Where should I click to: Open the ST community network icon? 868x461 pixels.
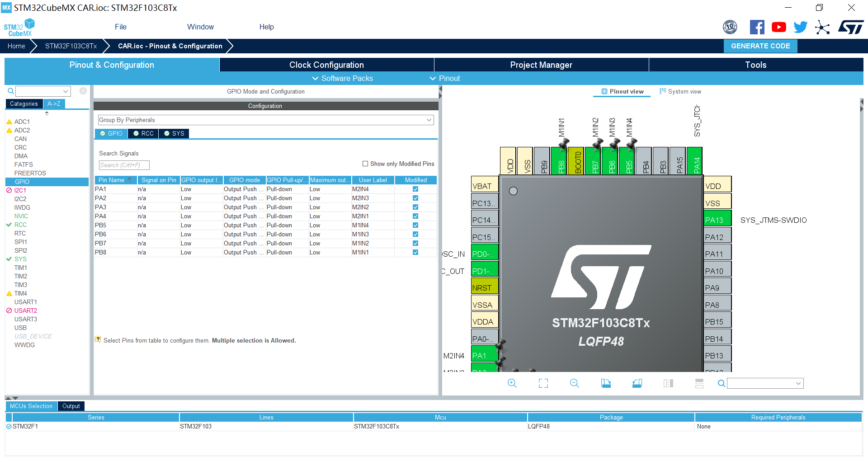[x=822, y=27]
